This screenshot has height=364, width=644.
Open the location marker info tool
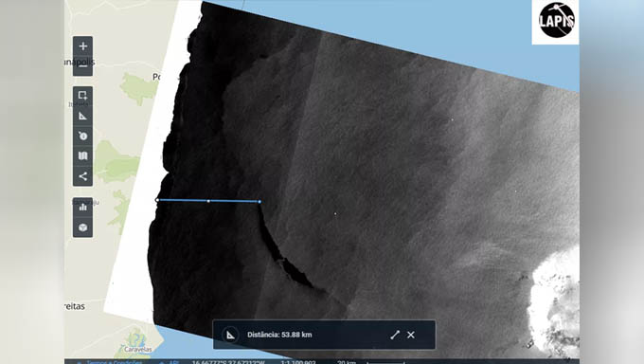tap(83, 136)
